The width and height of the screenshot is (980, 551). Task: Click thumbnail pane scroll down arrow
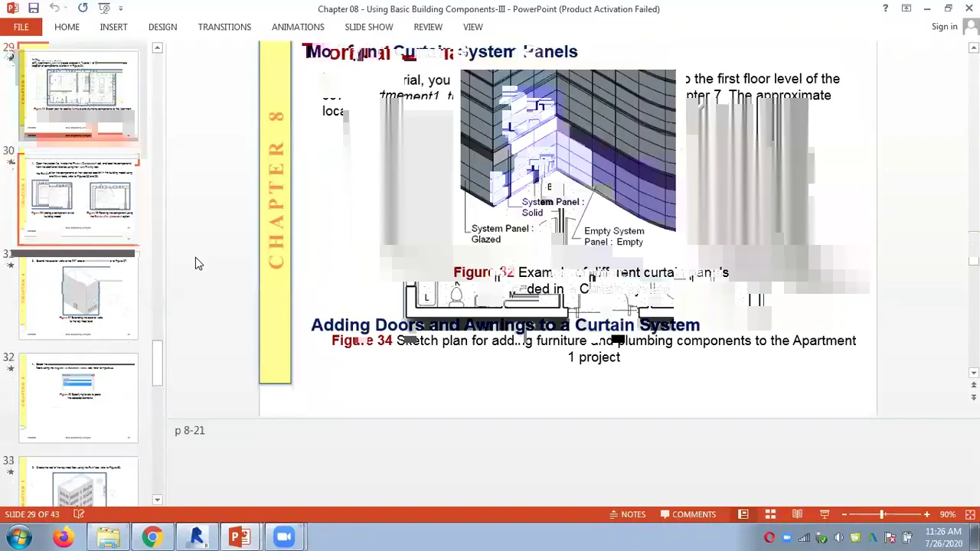click(157, 500)
